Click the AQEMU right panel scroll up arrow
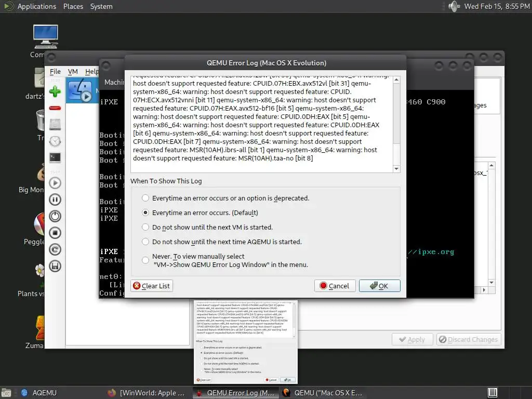The height and width of the screenshot is (399, 532). coord(491,166)
